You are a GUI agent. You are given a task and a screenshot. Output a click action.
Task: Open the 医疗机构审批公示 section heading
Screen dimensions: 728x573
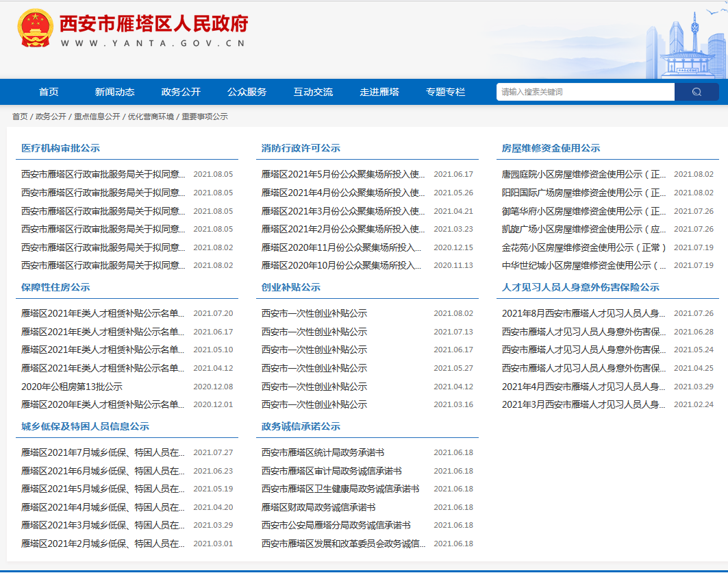coord(60,148)
